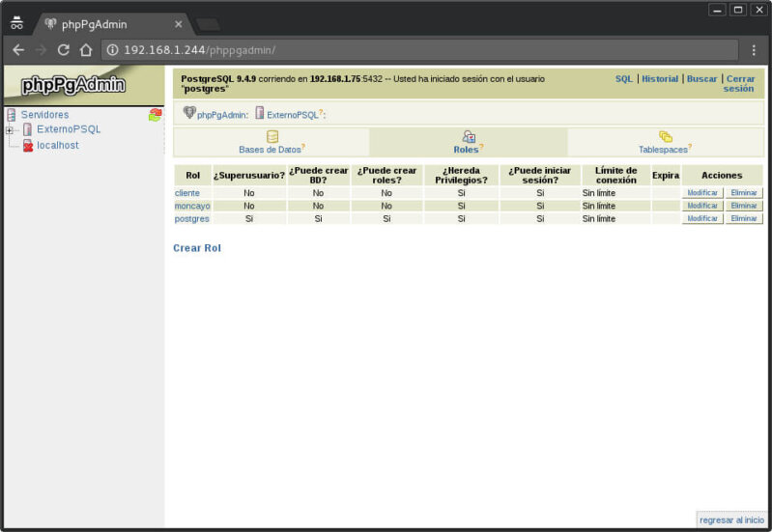The width and height of the screenshot is (772, 532).
Task: Click Modificar for the moncayo role
Action: pyautogui.click(x=702, y=206)
